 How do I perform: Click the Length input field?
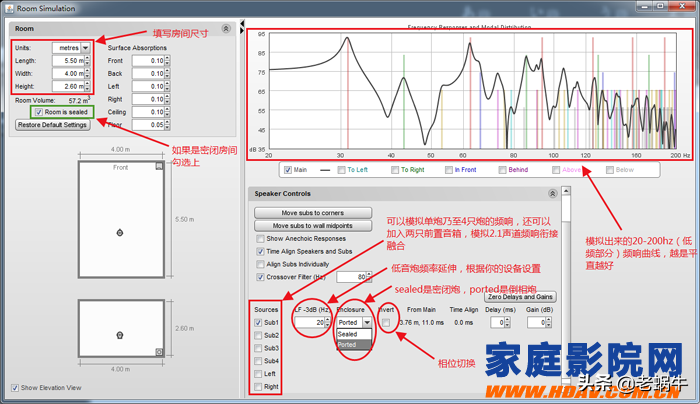click(x=69, y=60)
